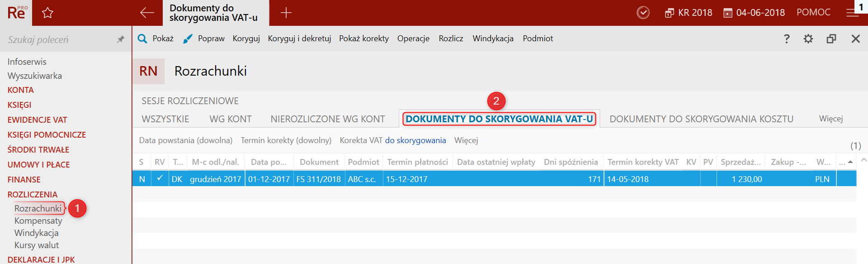Click the checkmark circle status icon
Image resolution: width=868 pixels, height=264 pixels.
point(643,13)
